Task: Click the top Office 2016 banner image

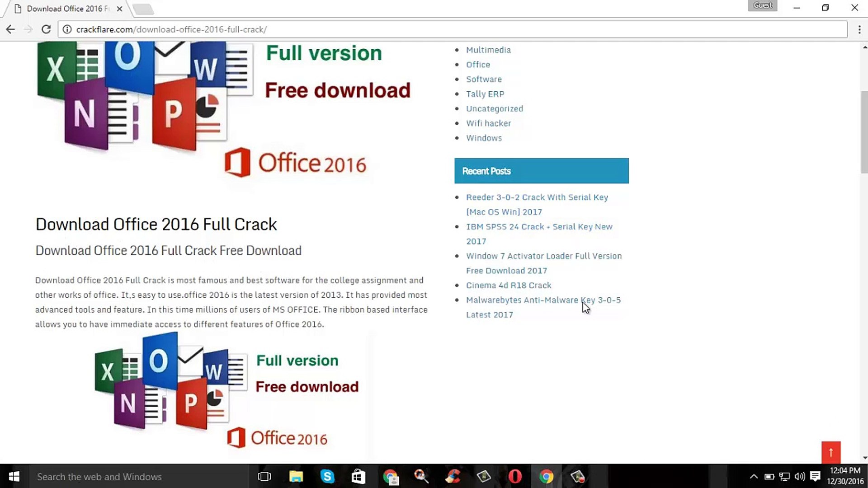Action: [225, 111]
